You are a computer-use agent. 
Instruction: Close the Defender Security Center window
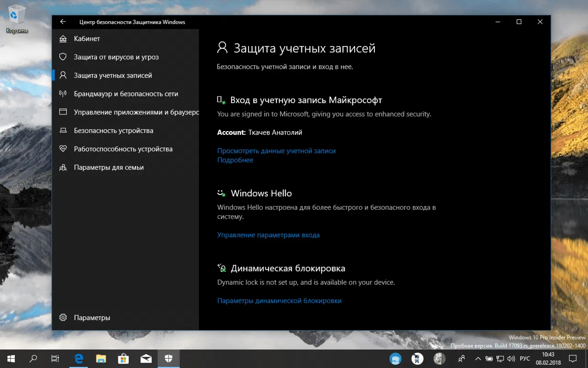click(x=540, y=22)
